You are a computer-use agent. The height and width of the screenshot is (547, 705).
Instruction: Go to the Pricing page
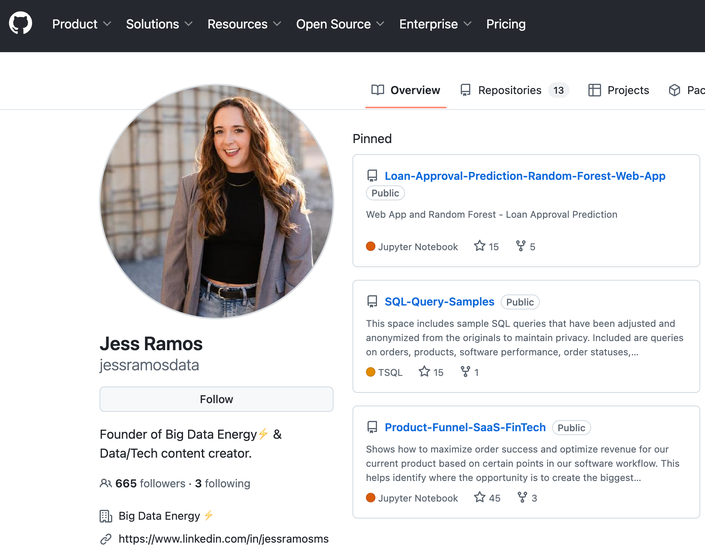[506, 24]
